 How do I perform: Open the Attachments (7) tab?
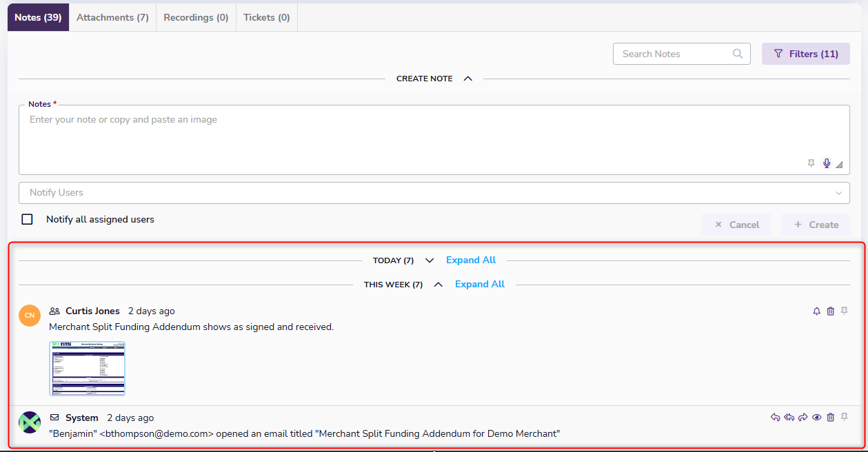(113, 17)
